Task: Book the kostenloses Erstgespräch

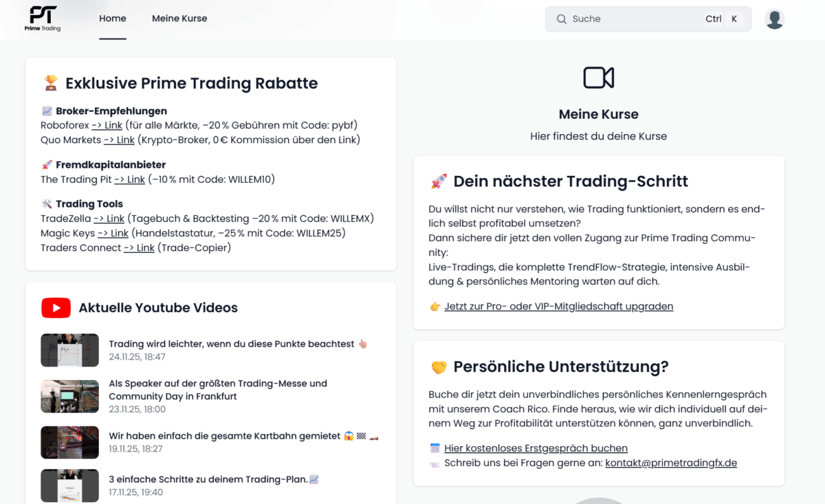Action: (536, 448)
